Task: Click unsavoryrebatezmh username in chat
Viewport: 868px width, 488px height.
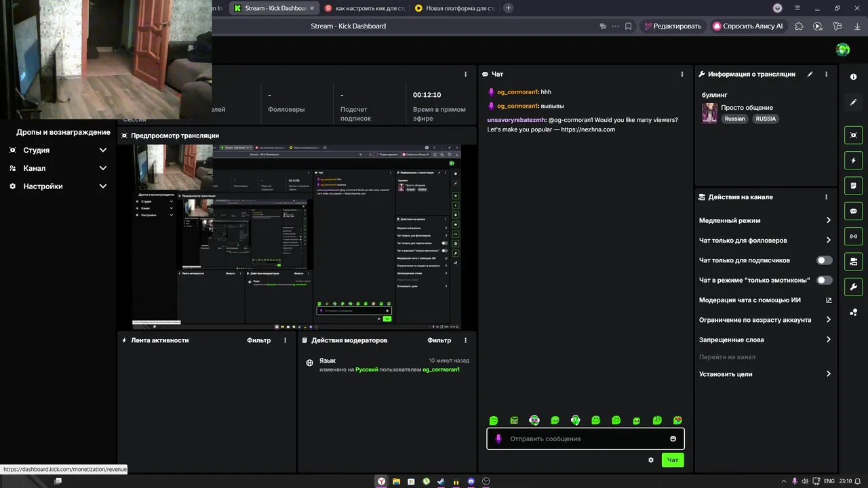Action: (517, 120)
